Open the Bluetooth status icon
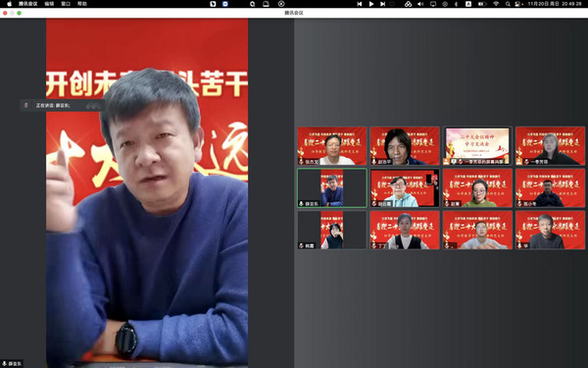This screenshot has width=588, height=368. (457, 4)
